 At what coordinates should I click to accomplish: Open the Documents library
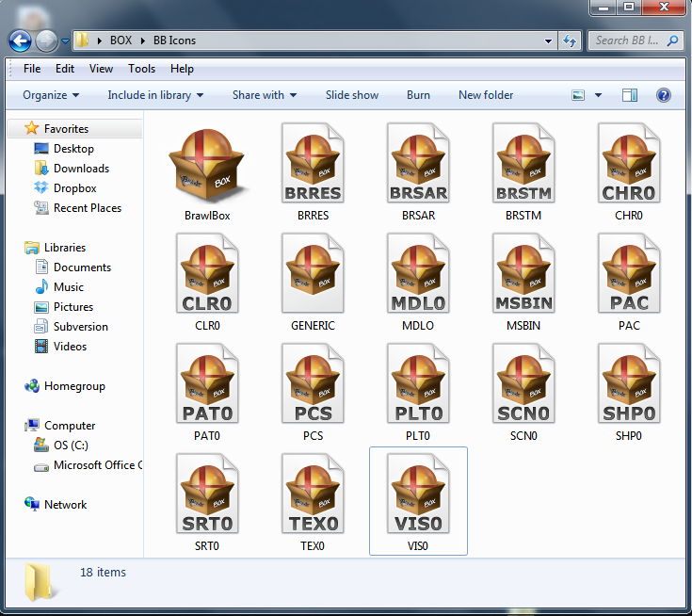click(82, 267)
